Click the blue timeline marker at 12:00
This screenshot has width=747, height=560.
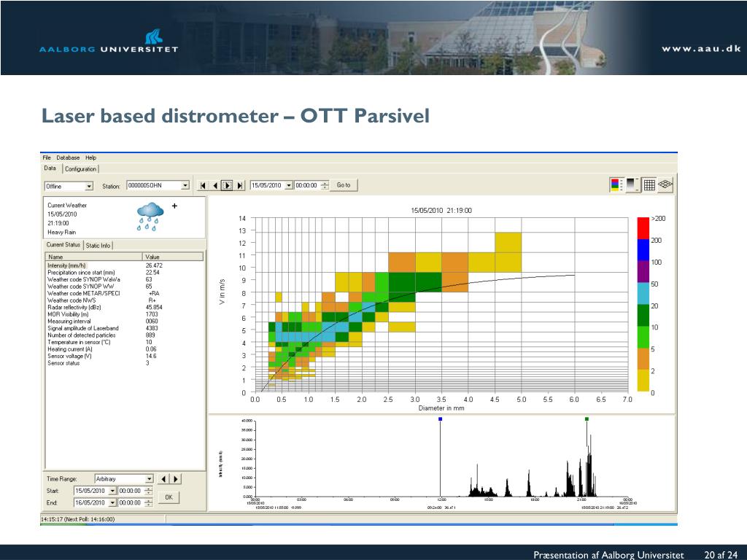tap(440, 419)
